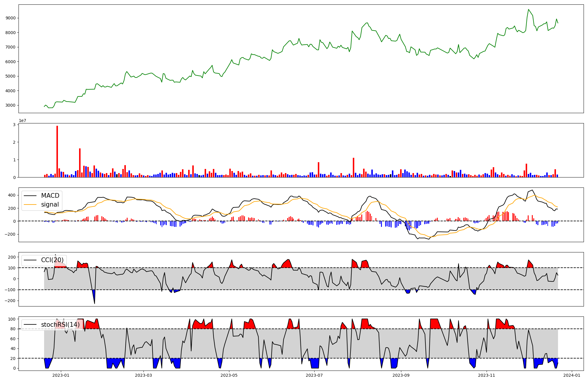
Task: Click the CCI(20) legend label
Action: coord(52,260)
